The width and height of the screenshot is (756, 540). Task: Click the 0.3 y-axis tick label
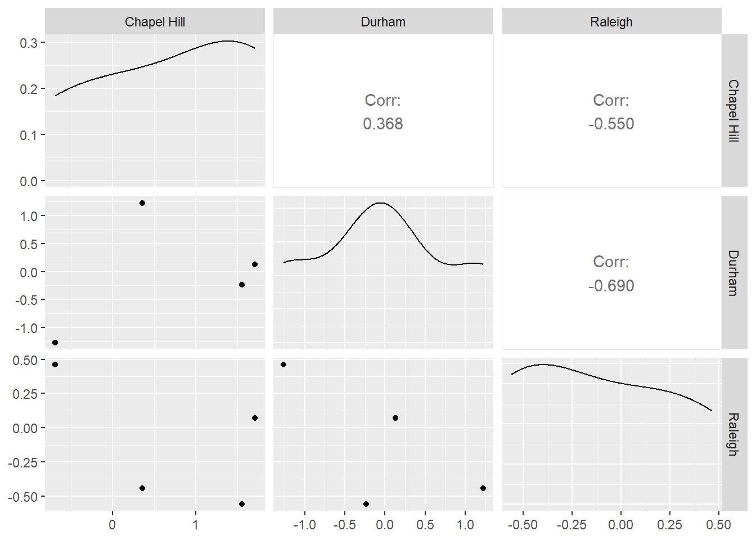[28, 43]
